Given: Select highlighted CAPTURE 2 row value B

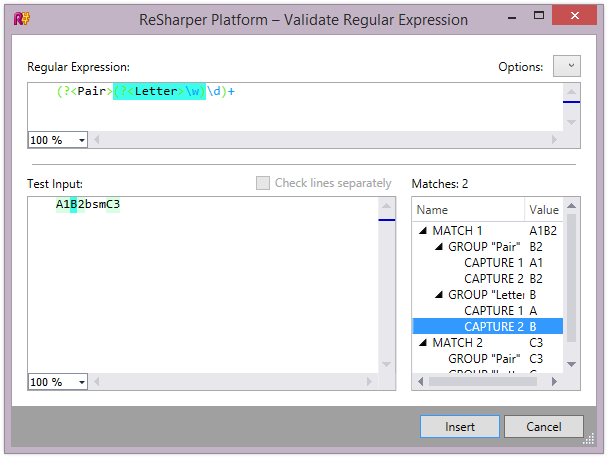Looking at the screenshot, I should click(488, 326).
